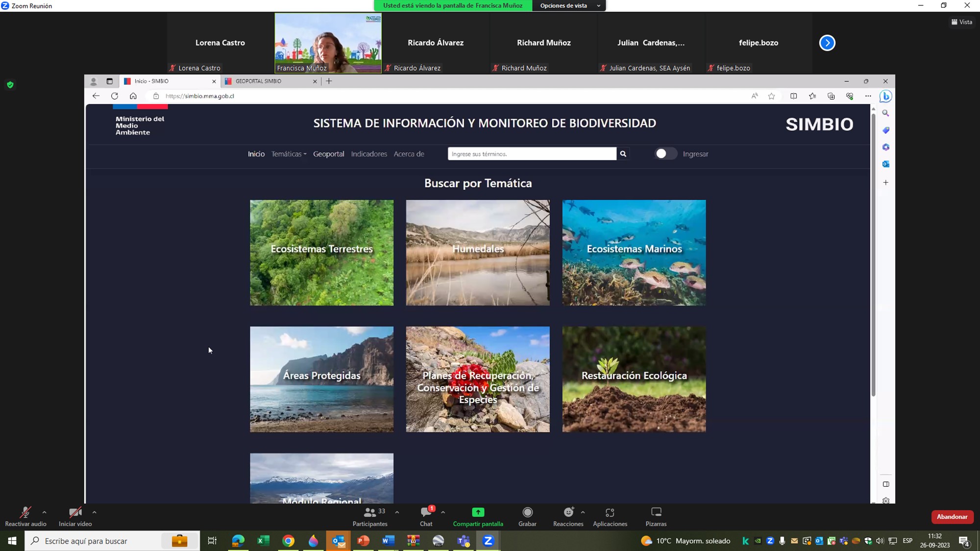Select Francisca Muñoz video thumbnail
This screenshot has width=980, height=551.
pyautogui.click(x=328, y=43)
